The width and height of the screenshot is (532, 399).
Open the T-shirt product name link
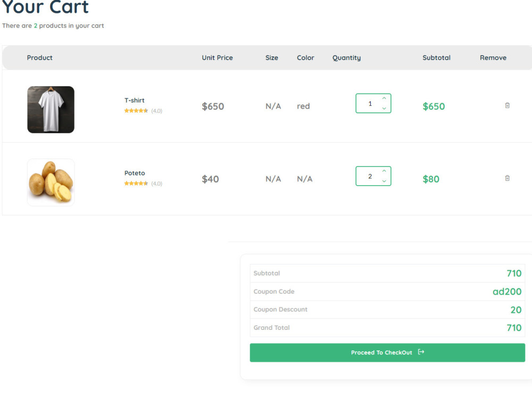coord(135,101)
